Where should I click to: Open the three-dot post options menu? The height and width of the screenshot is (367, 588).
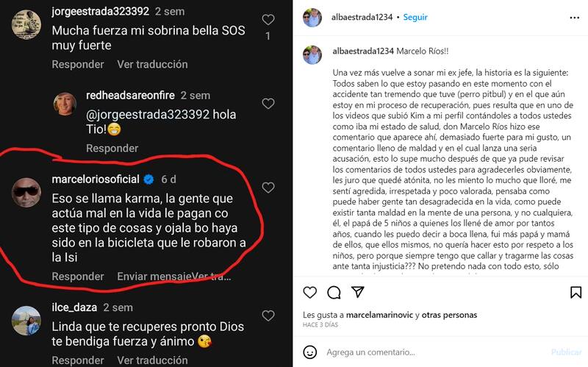tap(574, 18)
